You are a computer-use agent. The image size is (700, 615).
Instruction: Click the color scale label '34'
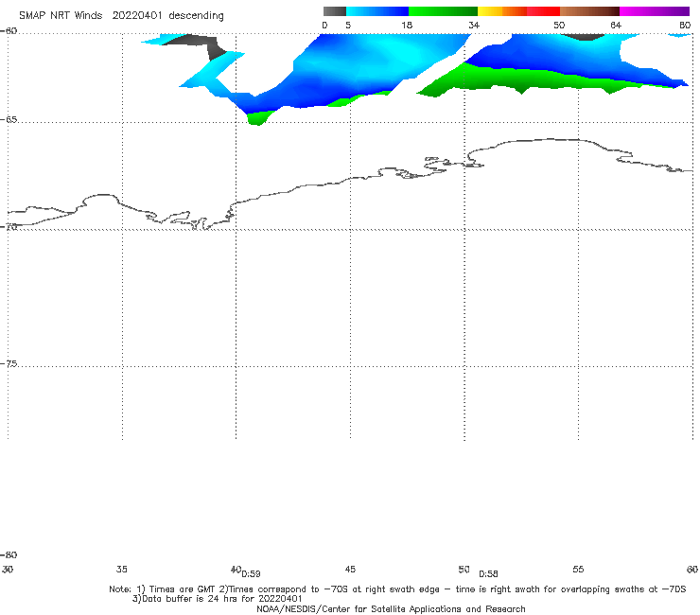[x=474, y=26]
